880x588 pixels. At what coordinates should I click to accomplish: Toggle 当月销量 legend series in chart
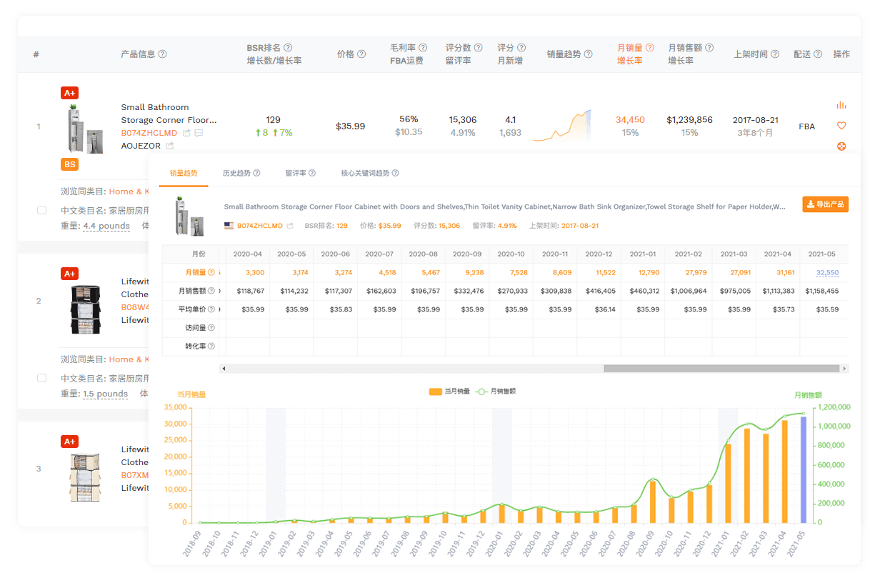pos(449,392)
